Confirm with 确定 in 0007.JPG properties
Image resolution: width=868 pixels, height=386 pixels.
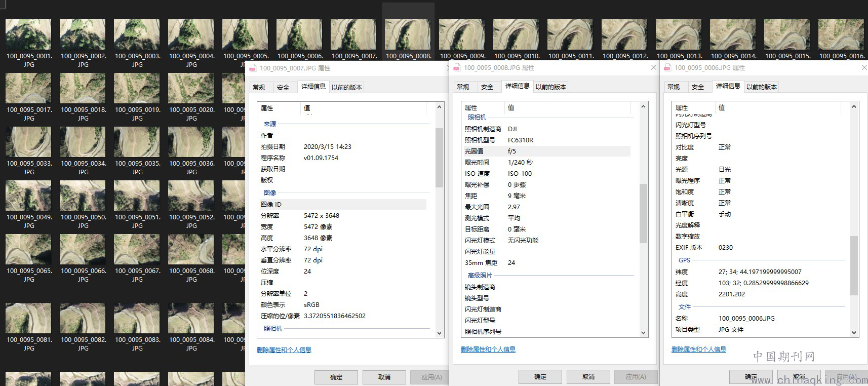[336, 377]
